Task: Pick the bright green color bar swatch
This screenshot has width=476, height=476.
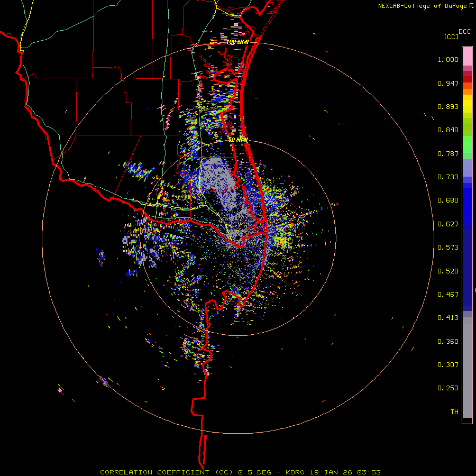Action: (467, 144)
